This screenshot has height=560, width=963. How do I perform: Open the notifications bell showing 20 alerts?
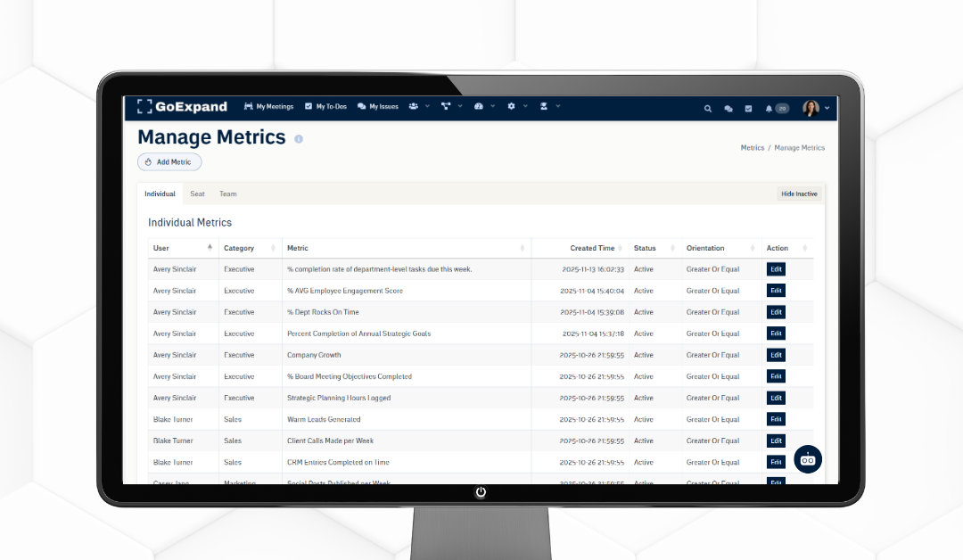click(x=768, y=108)
